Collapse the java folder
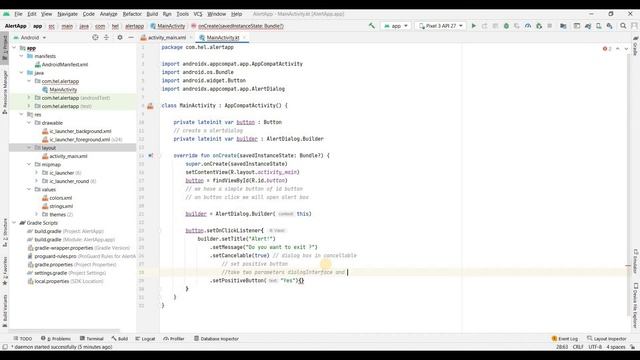Image resolution: width=640 pixels, height=360 pixels. pos(22,73)
